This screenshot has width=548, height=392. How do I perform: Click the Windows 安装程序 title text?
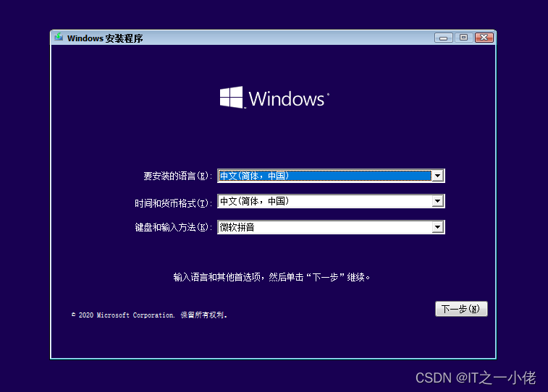pos(105,38)
